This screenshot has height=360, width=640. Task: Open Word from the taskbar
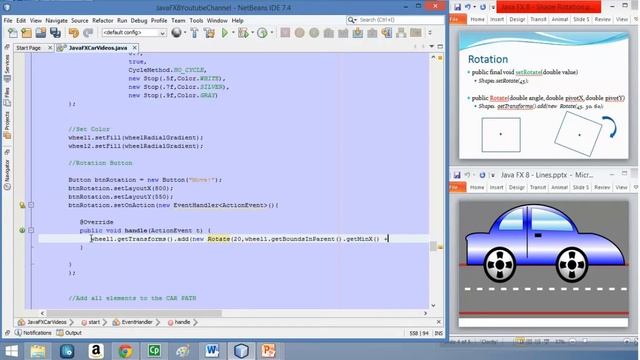pyautogui.click(x=212, y=351)
